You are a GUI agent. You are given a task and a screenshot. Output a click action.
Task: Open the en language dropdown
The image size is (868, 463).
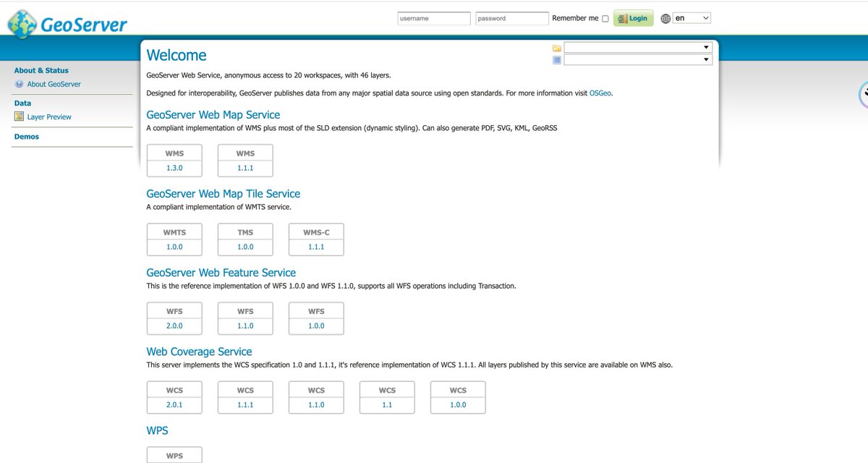point(692,18)
